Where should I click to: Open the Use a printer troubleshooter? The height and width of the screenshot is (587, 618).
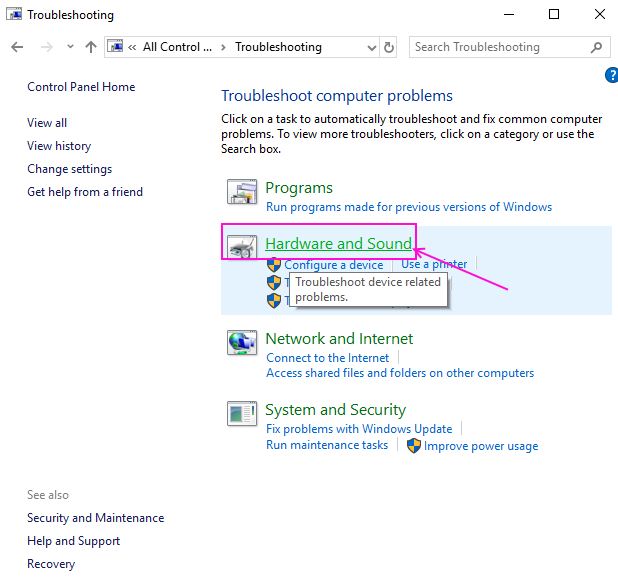434,264
